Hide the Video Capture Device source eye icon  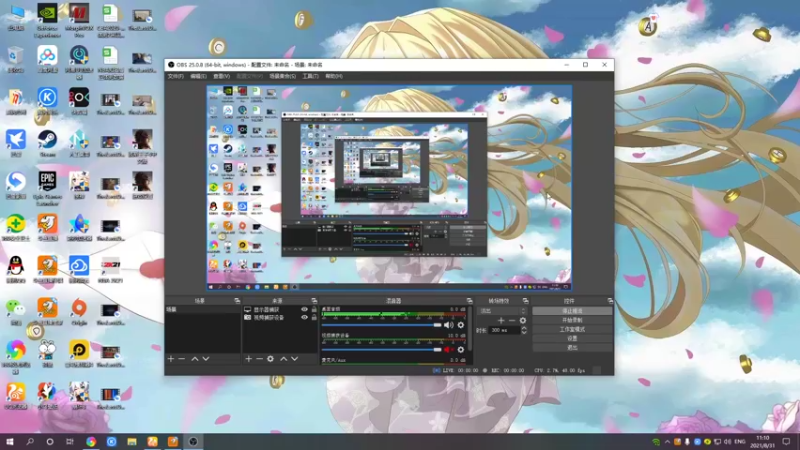305,317
